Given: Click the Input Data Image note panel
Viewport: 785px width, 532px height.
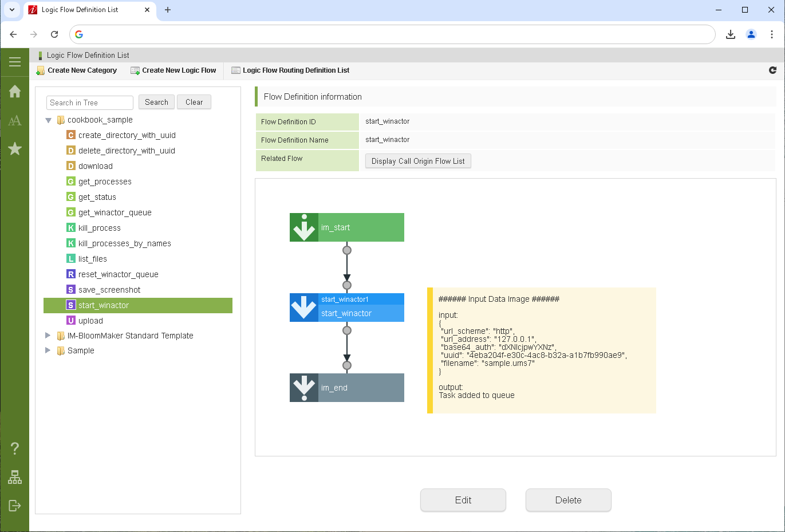Looking at the screenshot, I should click(542, 350).
